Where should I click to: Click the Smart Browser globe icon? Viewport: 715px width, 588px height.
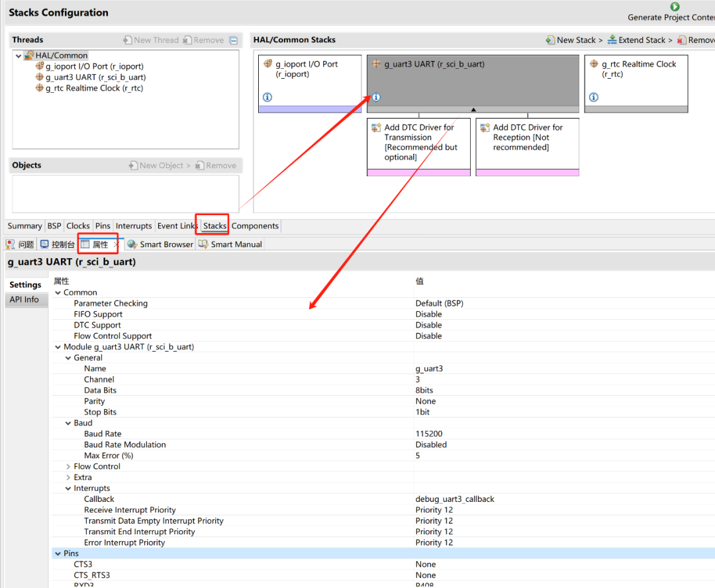click(132, 244)
